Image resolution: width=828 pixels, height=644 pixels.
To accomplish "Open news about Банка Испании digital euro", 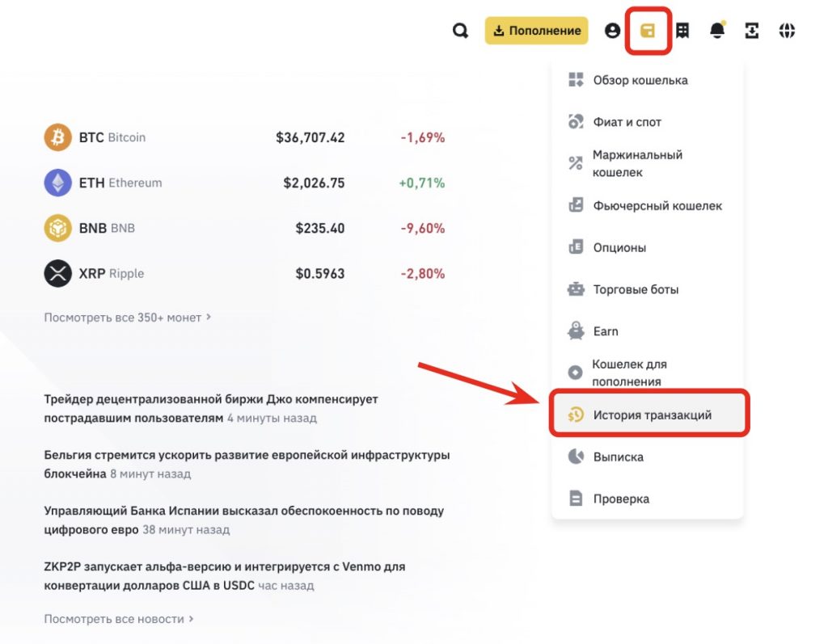I will (243, 520).
